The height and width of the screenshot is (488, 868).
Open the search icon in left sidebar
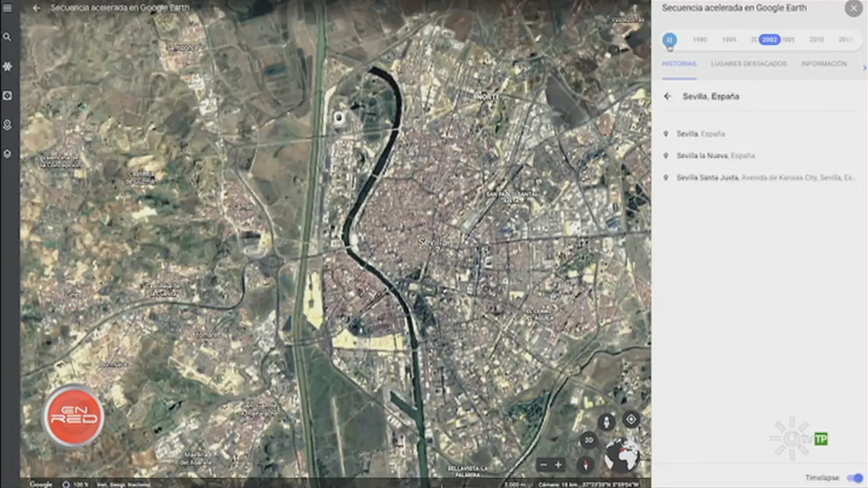point(7,37)
